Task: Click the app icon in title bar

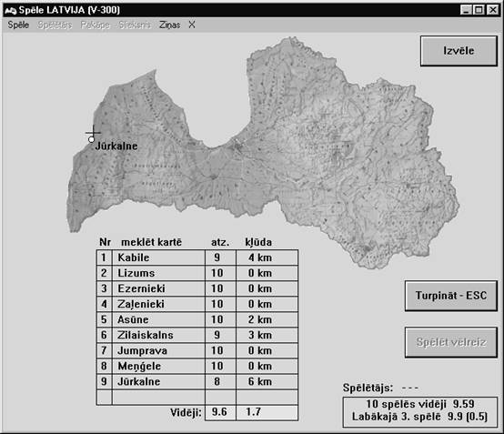Action: tap(11, 10)
